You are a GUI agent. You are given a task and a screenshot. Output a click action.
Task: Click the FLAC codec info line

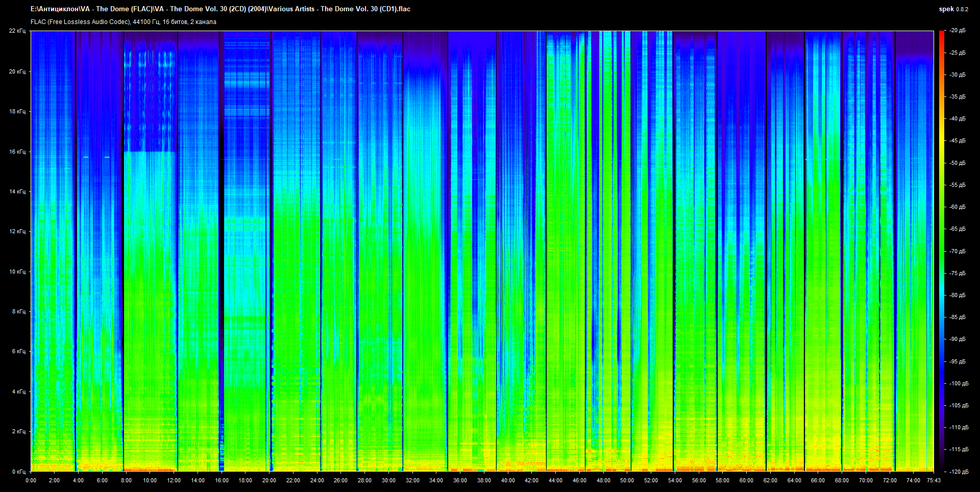click(123, 22)
